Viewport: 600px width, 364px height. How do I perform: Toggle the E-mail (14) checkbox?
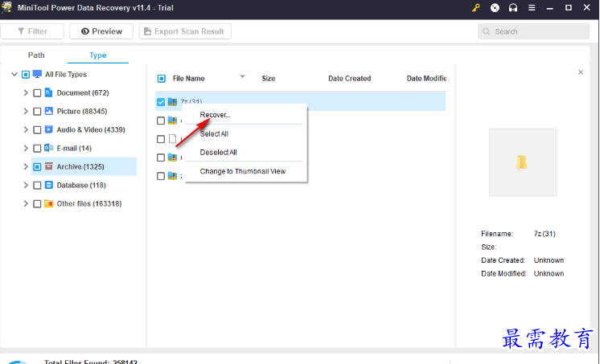(x=37, y=148)
